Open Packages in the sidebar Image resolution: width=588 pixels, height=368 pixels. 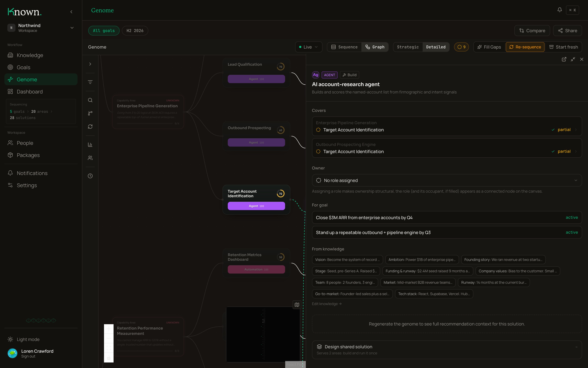(41, 155)
